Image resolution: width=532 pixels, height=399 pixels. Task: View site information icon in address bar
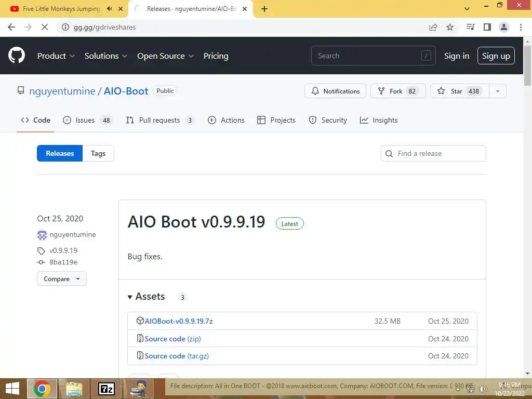[x=65, y=27]
